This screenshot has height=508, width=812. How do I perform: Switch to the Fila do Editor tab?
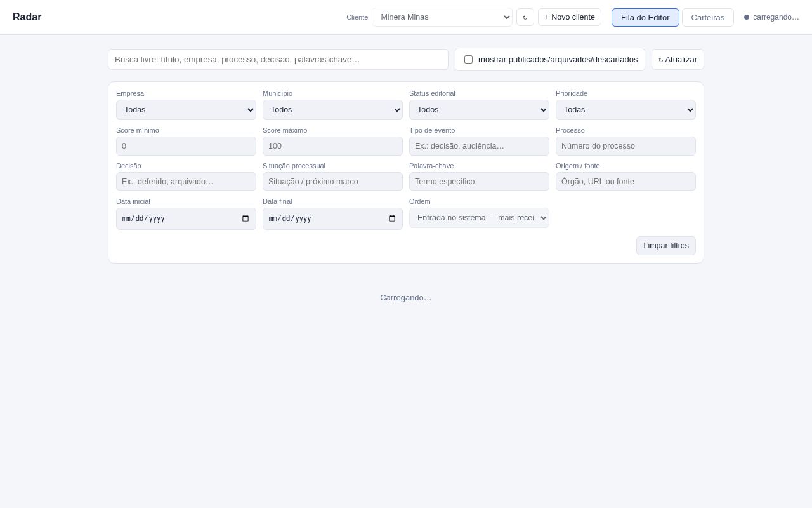pos(645,17)
